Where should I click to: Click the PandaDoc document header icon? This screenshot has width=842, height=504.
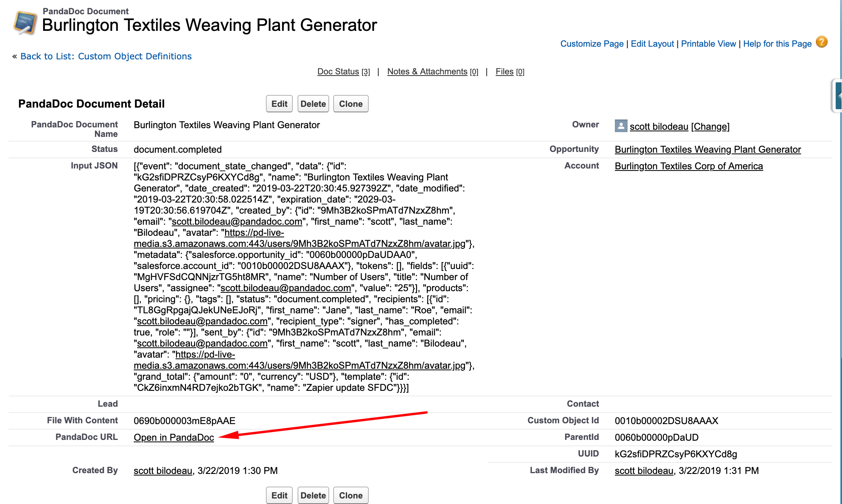25,23
